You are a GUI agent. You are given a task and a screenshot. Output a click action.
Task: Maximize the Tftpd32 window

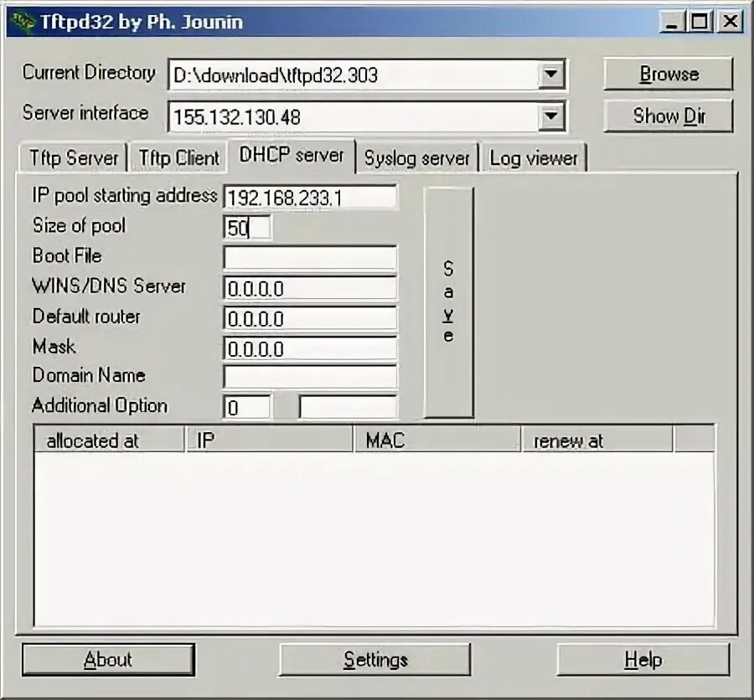700,22
